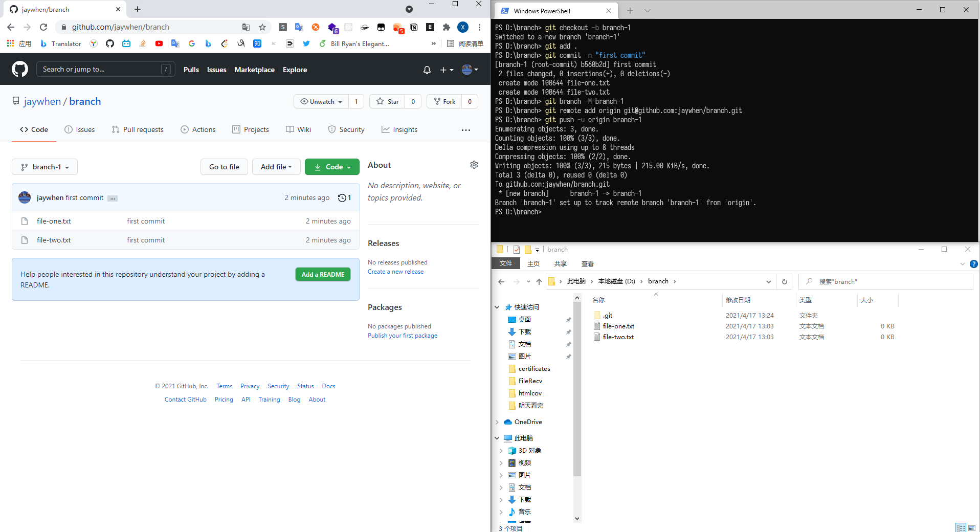Open a new tab in Chrome
Screen dimensions: 980x532
138,9
